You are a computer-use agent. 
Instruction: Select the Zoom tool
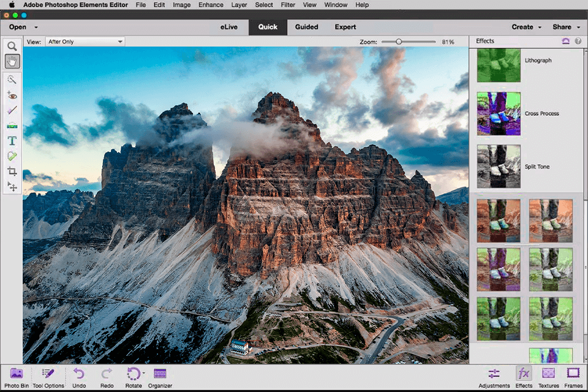coord(12,46)
